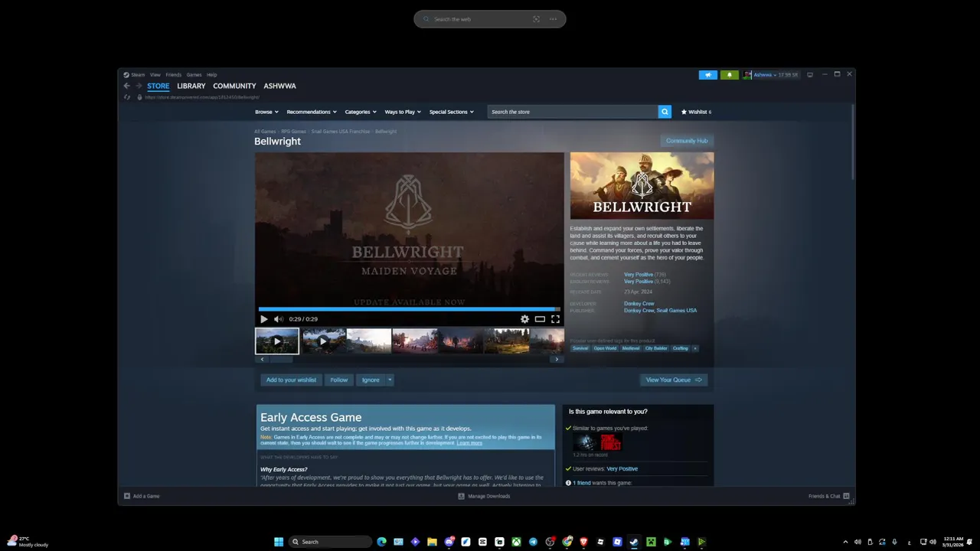Follow the Bellwright game
The height and width of the screenshot is (551, 980).
click(x=339, y=380)
